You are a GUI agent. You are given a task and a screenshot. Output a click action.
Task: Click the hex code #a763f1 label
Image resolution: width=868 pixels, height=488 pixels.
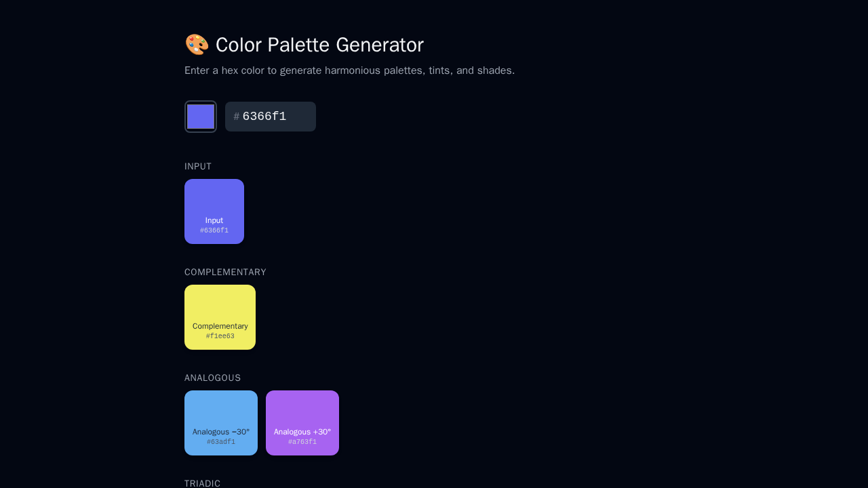click(302, 441)
